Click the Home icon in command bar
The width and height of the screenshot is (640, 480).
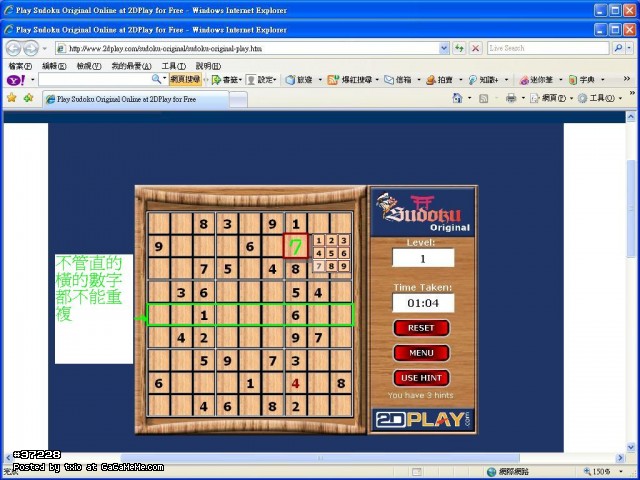click(458, 98)
